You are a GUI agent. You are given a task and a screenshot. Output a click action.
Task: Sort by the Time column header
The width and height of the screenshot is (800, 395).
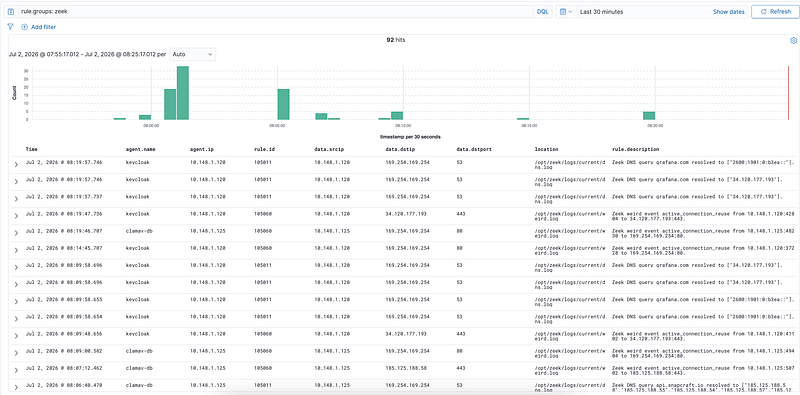(x=32, y=150)
